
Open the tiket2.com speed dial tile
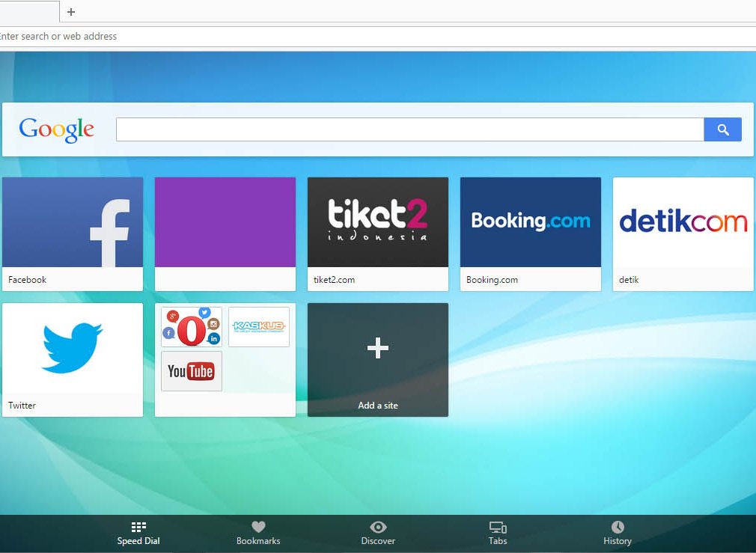click(x=378, y=233)
